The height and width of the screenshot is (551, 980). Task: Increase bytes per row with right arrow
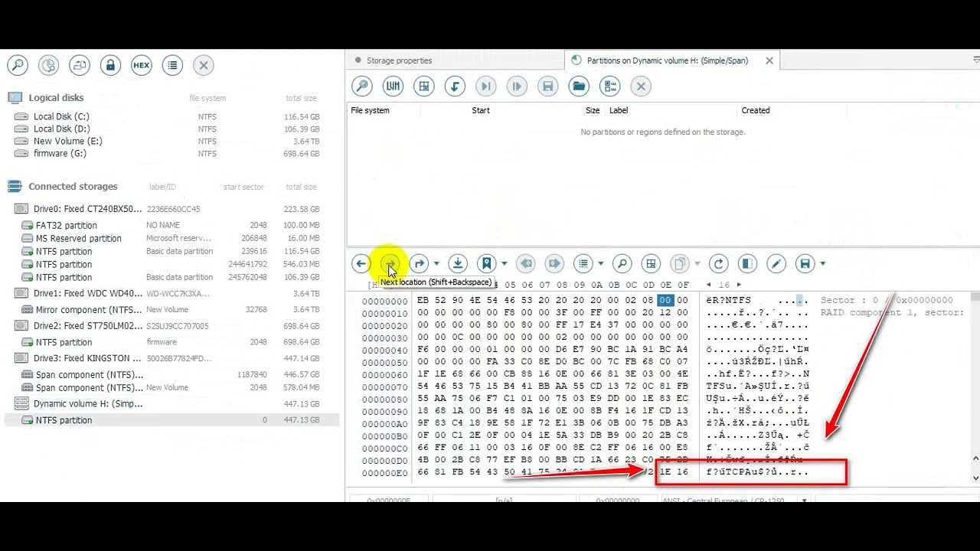pyautogui.click(x=738, y=285)
